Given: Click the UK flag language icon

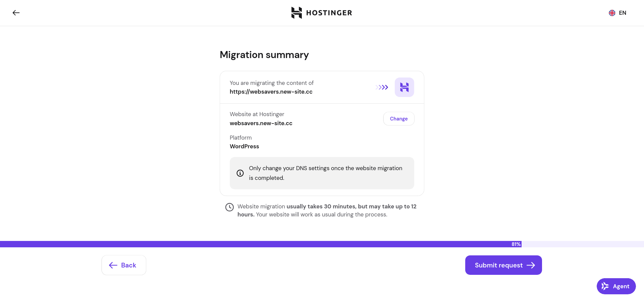Looking at the screenshot, I should [x=612, y=13].
